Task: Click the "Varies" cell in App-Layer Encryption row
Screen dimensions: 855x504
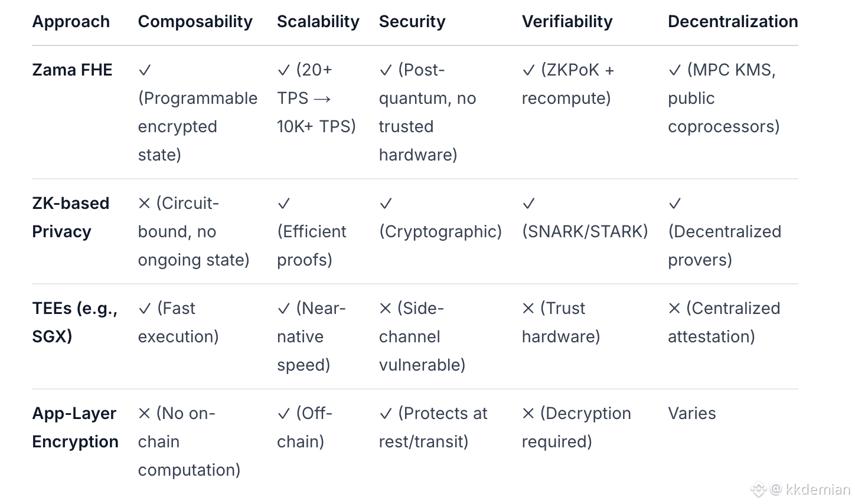Action: (691, 414)
